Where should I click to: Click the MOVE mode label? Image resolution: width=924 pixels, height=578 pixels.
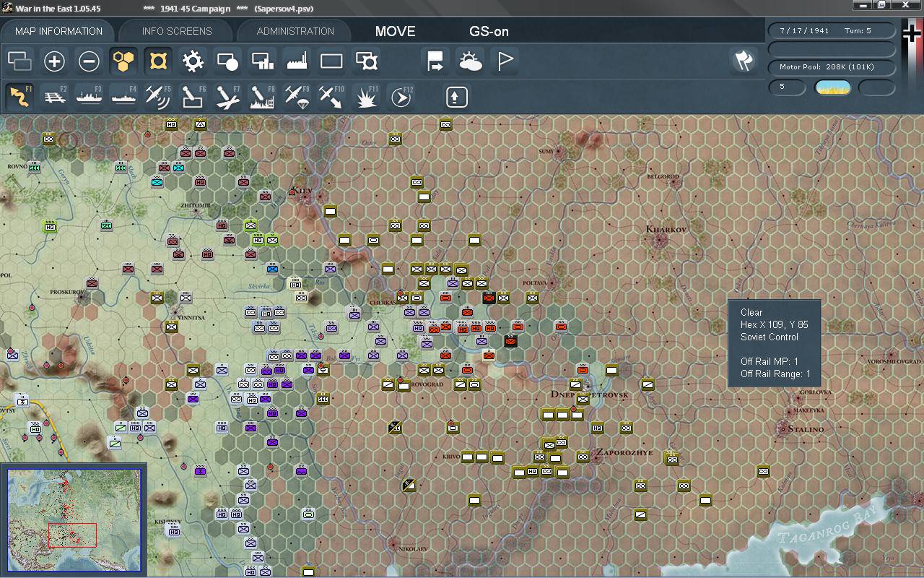[x=396, y=31]
